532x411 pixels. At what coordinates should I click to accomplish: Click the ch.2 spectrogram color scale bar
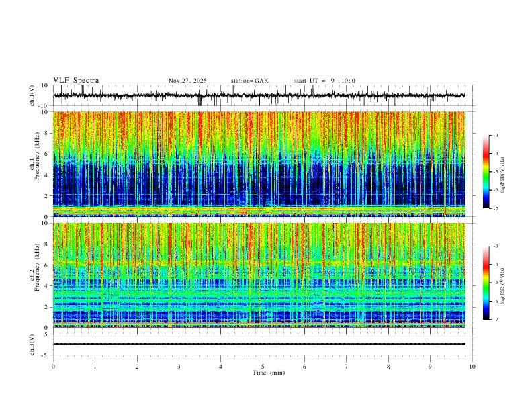[x=486, y=283]
